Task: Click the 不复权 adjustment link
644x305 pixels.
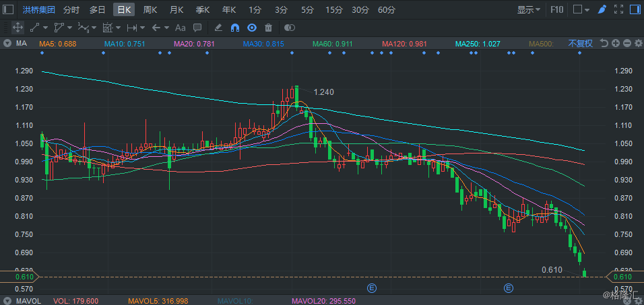Action: click(x=580, y=43)
